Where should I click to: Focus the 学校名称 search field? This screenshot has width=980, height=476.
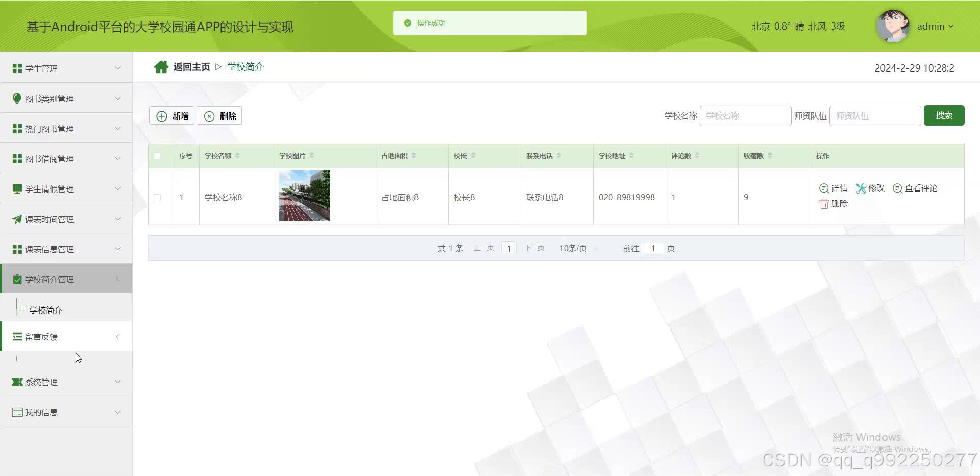click(745, 116)
